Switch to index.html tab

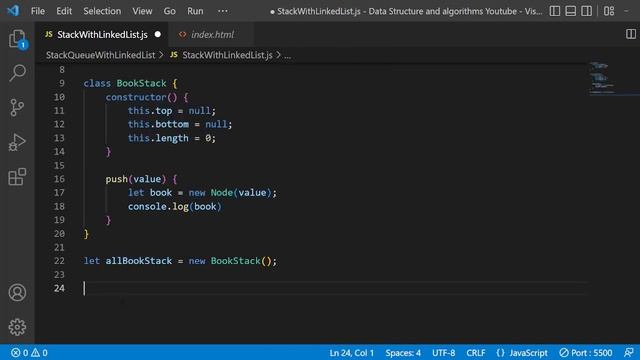pos(211,35)
